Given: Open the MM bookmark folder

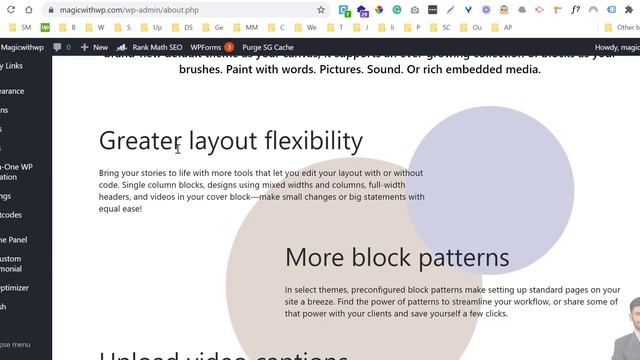Looking at the screenshot, I should (245, 27).
